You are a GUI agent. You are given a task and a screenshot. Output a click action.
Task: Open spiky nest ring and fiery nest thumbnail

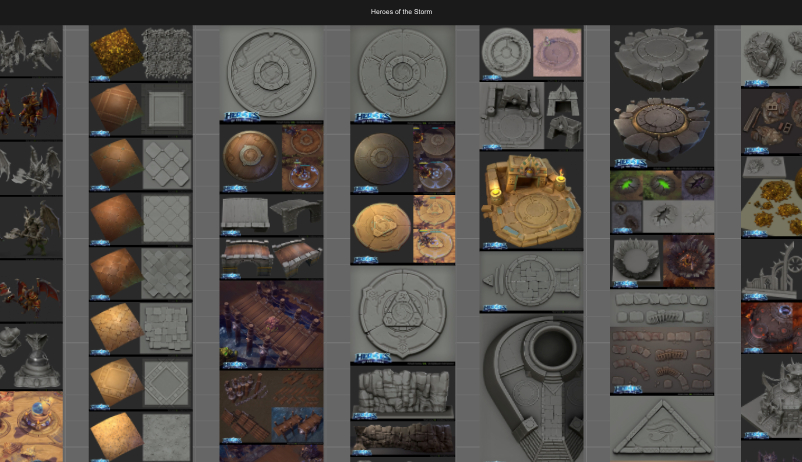point(662,262)
